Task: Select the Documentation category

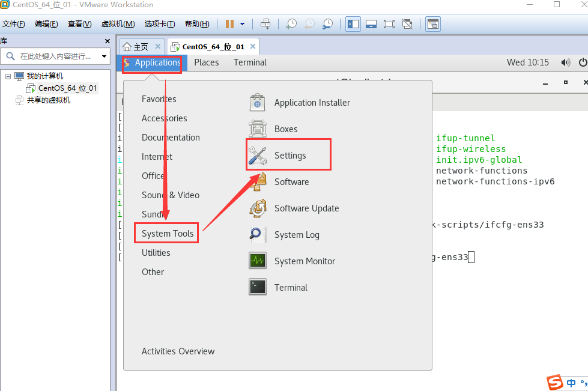Action: [171, 137]
